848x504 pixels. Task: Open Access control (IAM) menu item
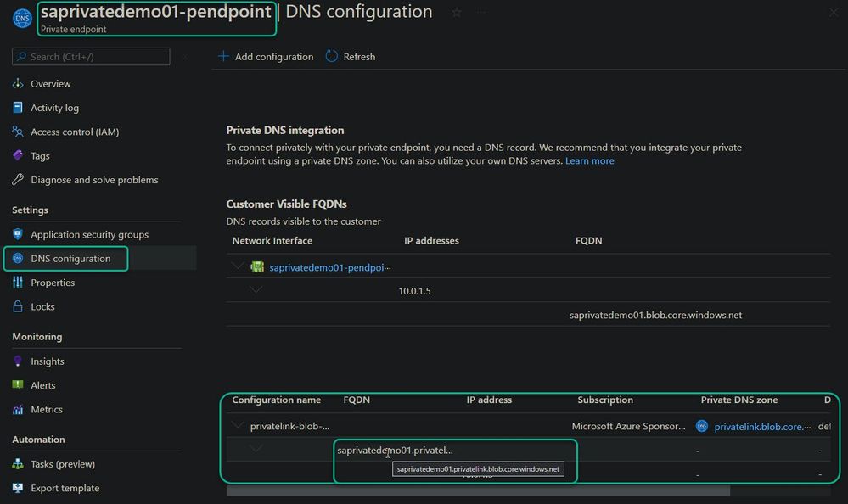[75, 132]
